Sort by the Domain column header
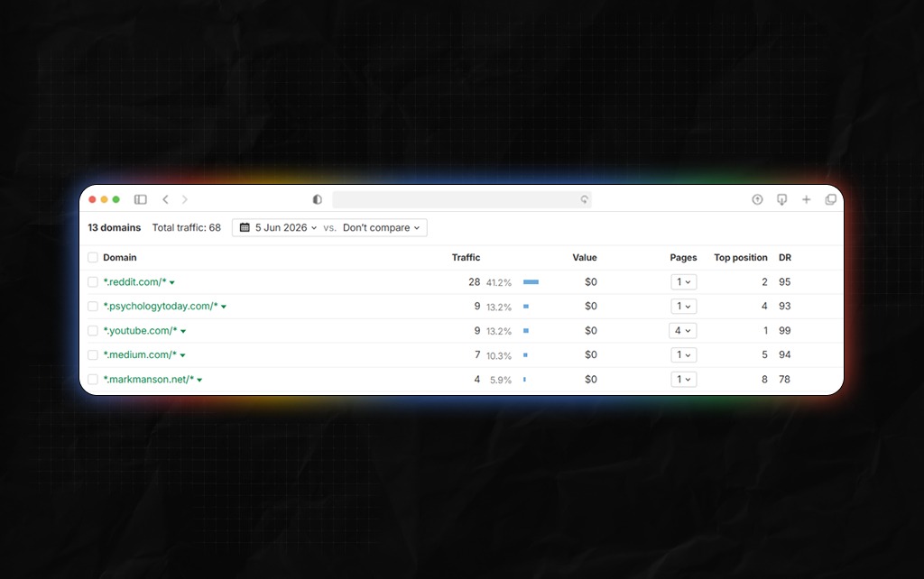Viewport: 924px width, 579px height. point(120,257)
